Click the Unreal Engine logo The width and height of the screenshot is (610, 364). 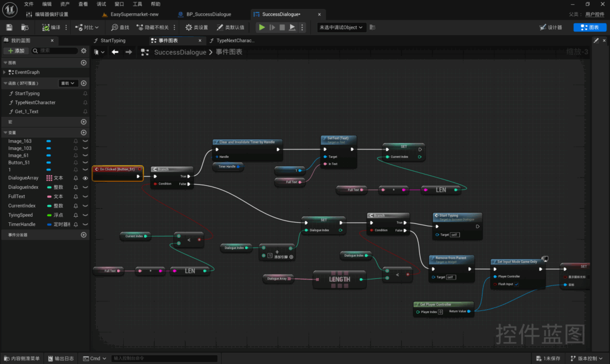(x=10, y=10)
